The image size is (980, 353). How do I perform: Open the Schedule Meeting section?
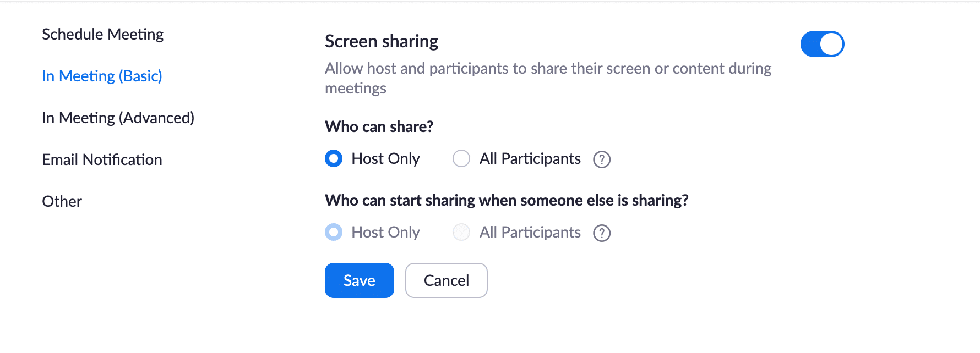pyautogui.click(x=103, y=34)
